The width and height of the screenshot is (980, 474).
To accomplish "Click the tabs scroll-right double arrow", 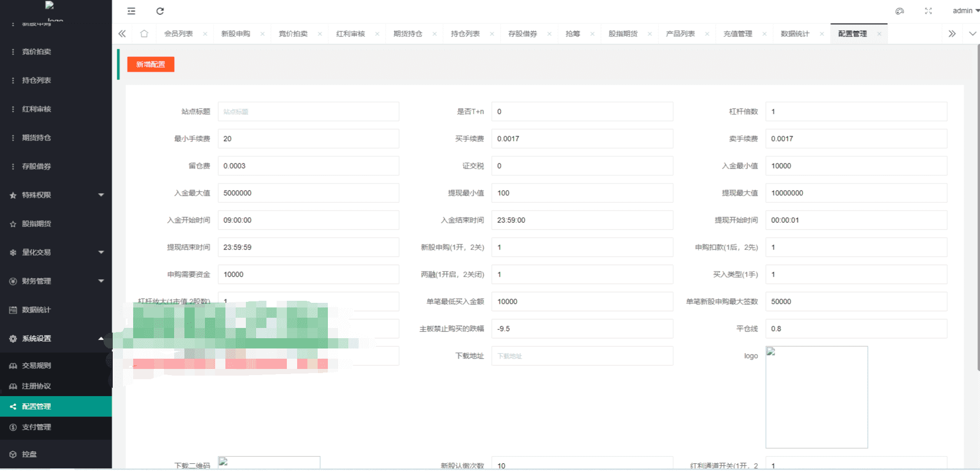I will point(952,33).
